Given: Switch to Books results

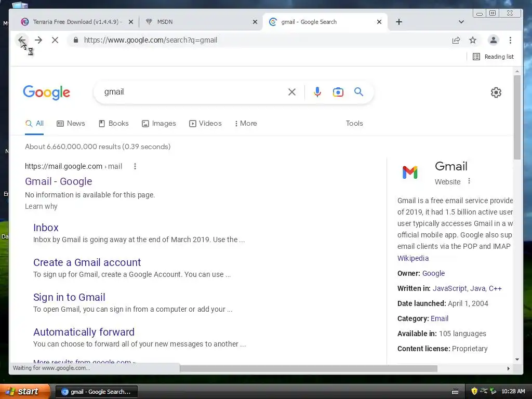Looking at the screenshot, I should pos(114,124).
